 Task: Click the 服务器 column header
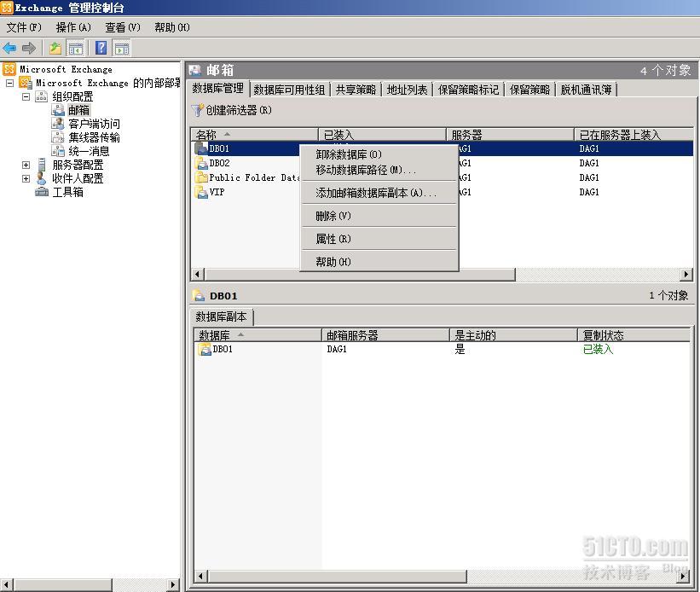[x=510, y=135]
